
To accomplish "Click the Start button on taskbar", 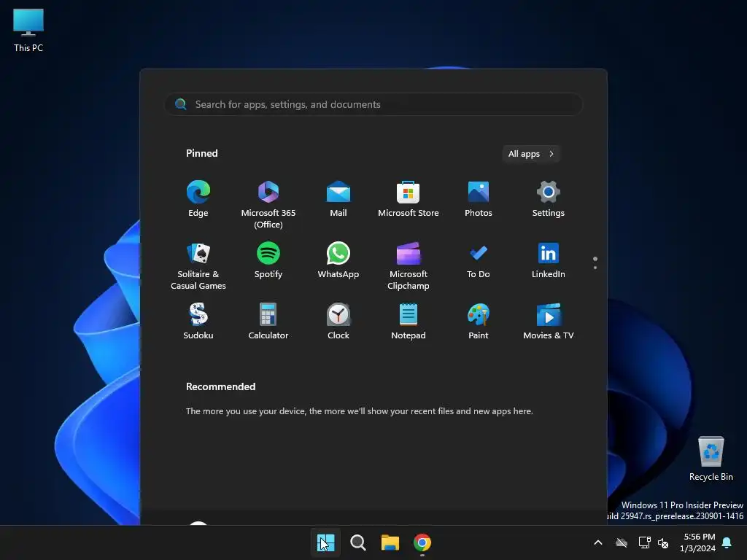I will [x=326, y=542].
